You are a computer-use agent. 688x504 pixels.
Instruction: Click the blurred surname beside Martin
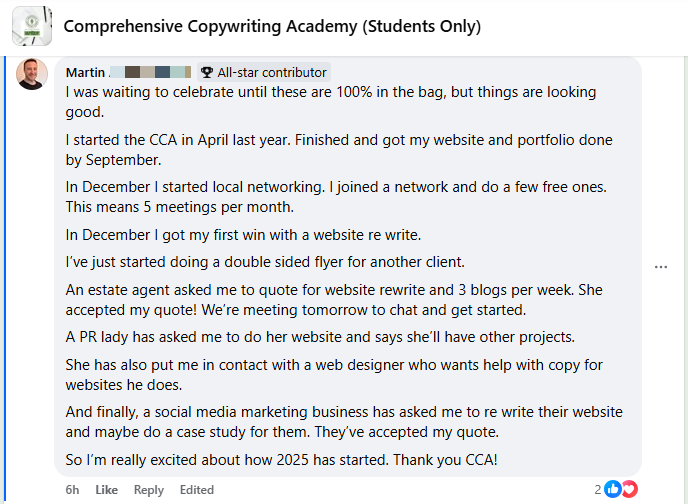(x=150, y=72)
